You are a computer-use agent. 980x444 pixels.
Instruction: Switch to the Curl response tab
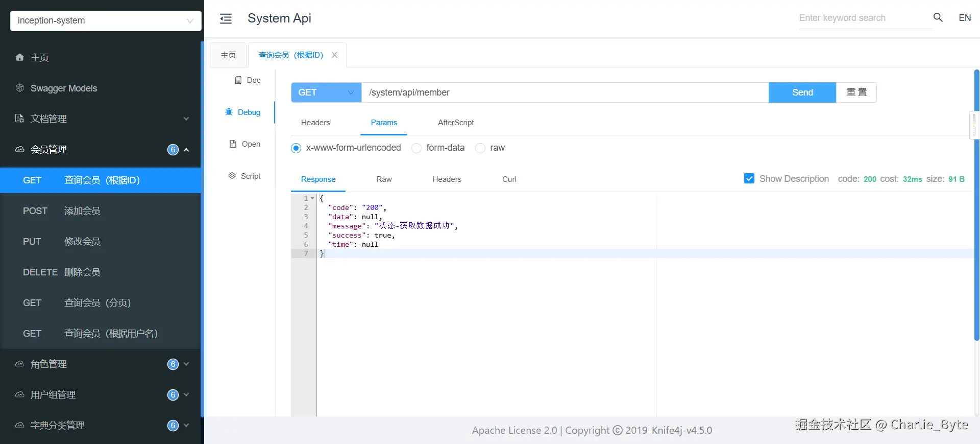pyautogui.click(x=509, y=179)
